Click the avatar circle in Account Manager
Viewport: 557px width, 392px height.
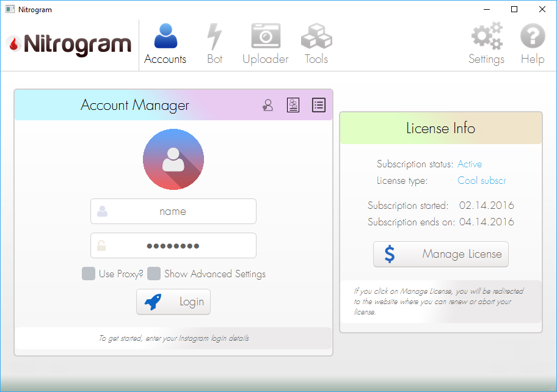[173, 159]
